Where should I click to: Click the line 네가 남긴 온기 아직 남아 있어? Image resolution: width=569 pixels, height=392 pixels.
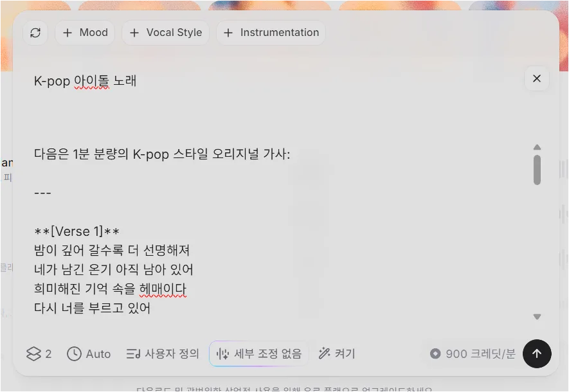tap(114, 269)
